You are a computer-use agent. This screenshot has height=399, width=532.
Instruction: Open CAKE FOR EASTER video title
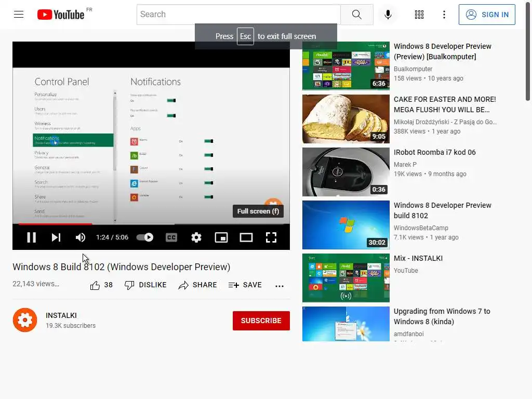pos(445,104)
